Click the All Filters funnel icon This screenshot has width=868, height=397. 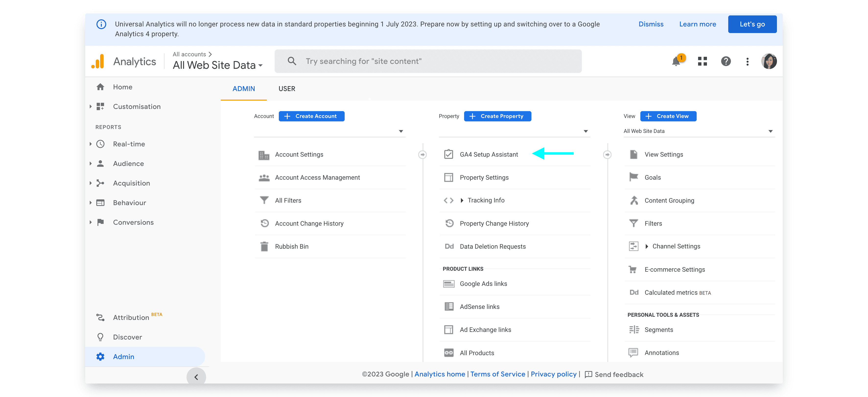[264, 200]
